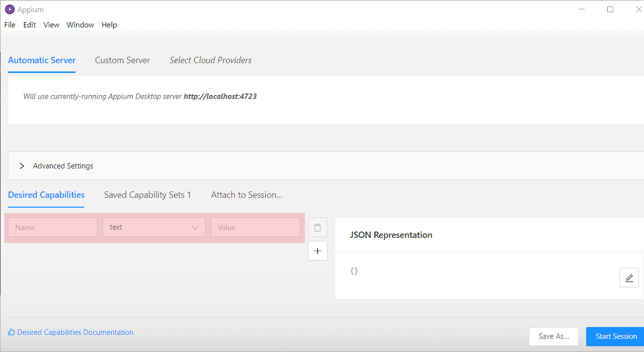Add a new capability with plus button
This screenshot has height=352, width=644.
tap(317, 251)
